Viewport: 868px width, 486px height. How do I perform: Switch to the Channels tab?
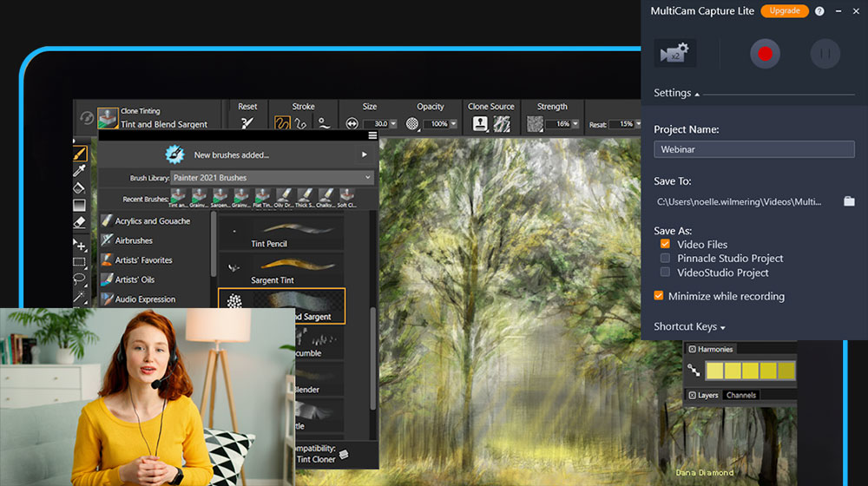pyautogui.click(x=740, y=396)
